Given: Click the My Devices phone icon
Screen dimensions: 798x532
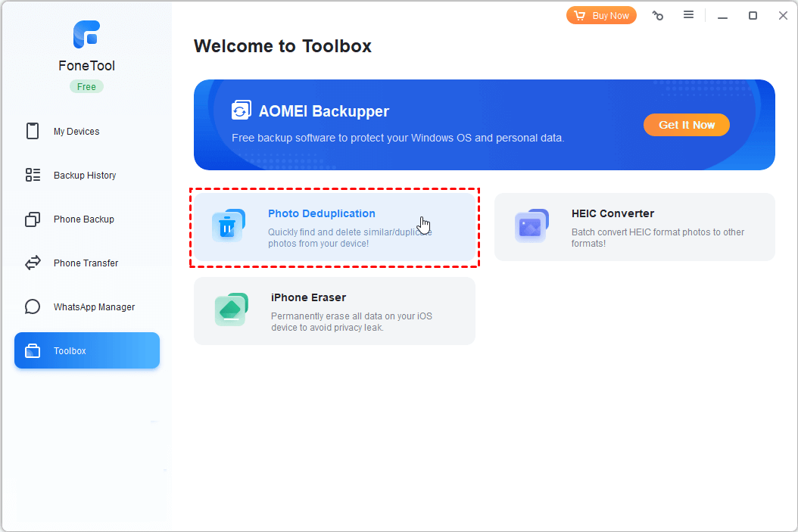Looking at the screenshot, I should [33, 131].
